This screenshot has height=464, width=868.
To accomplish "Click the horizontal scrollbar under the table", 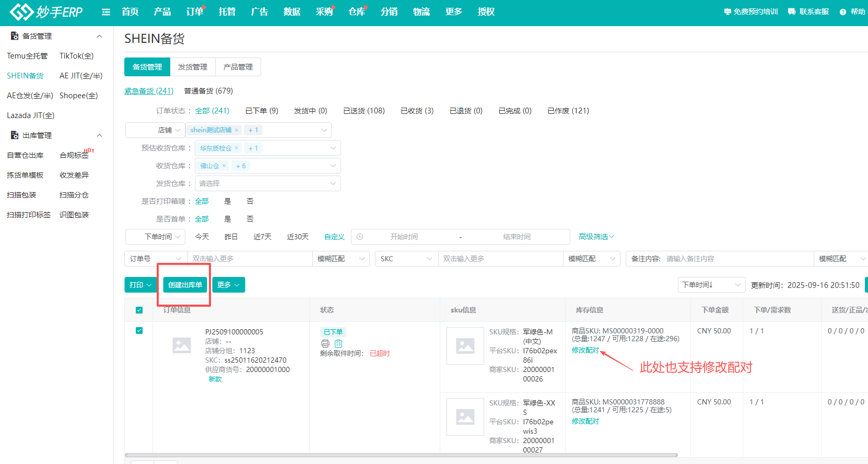I will tap(401, 455).
